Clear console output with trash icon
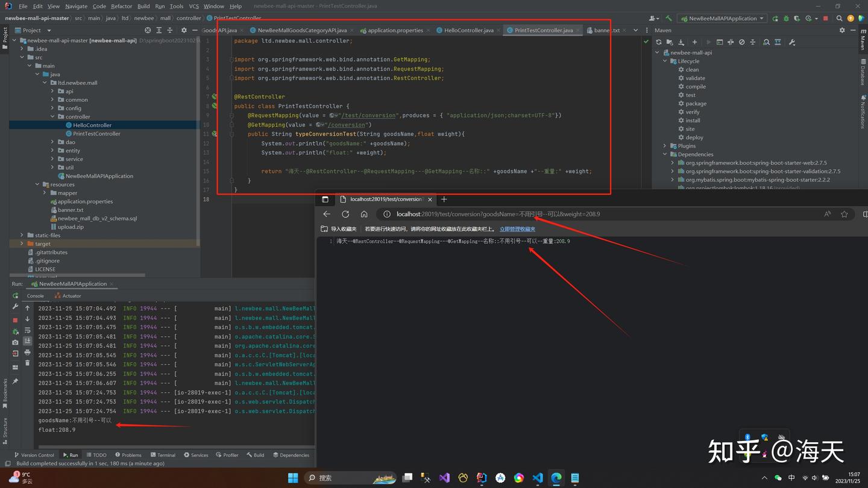This screenshot has height=488, width=868. [x=27, y=362]
